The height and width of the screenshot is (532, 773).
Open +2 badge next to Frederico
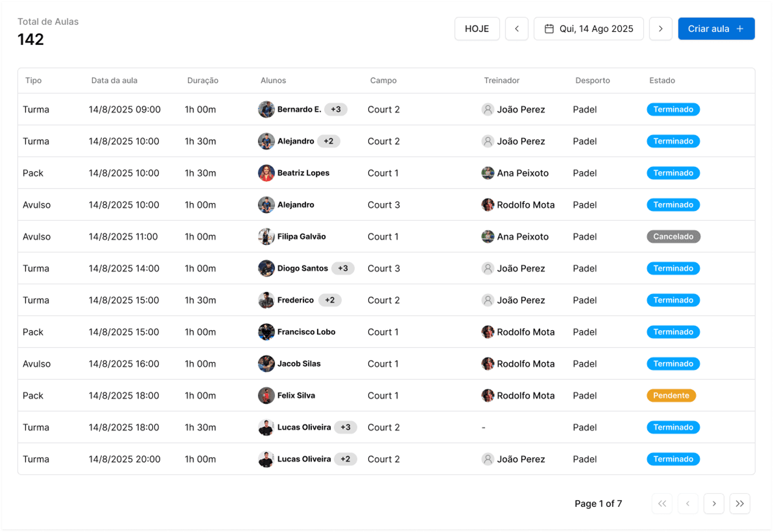click(x=330, y=300)
